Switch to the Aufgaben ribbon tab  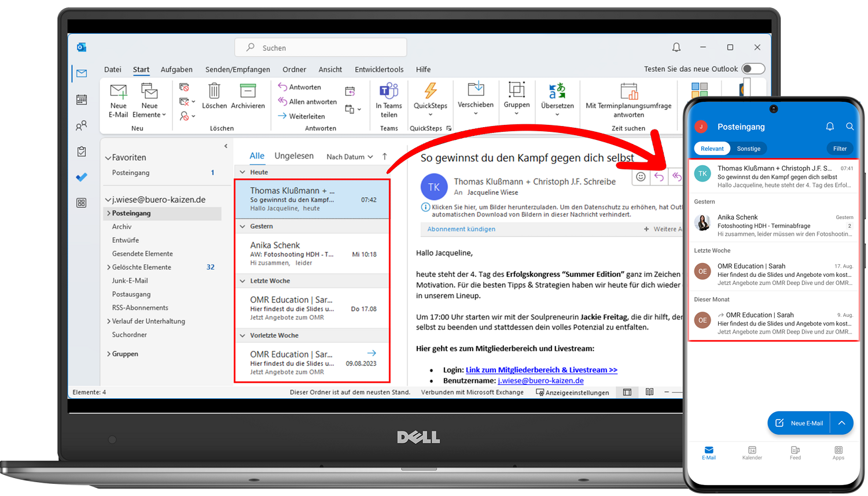click(176, 69)
